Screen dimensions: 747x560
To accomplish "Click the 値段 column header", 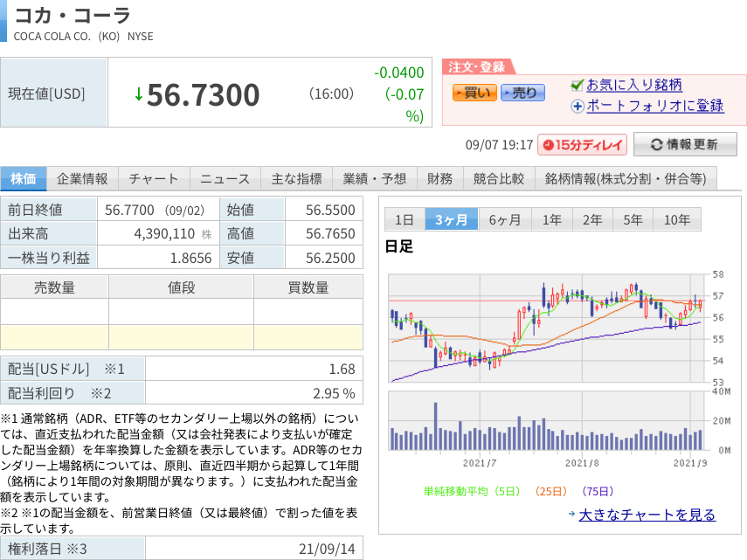I will tap(181, 287).
